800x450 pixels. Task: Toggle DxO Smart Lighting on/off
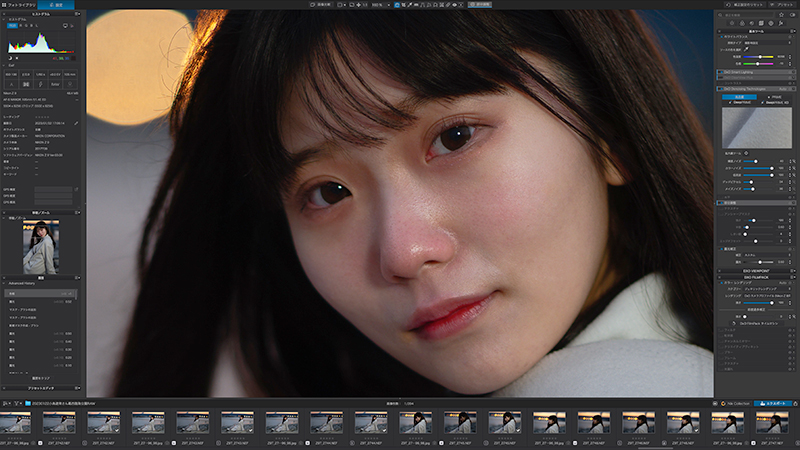point(721,72)
